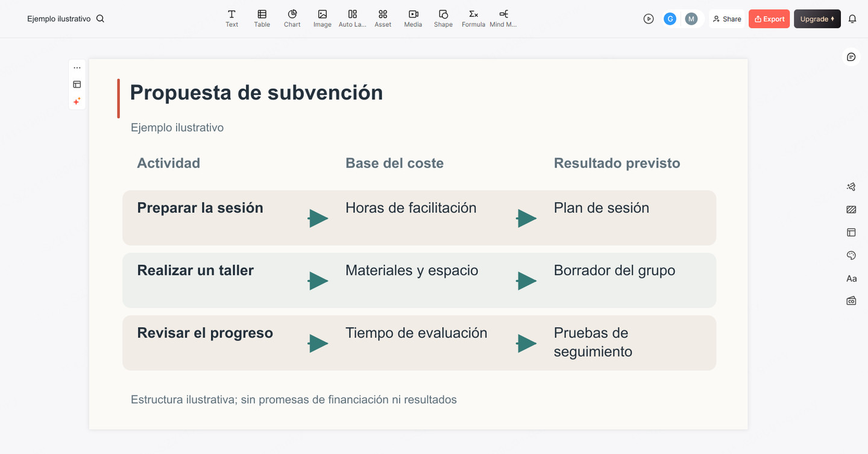Open the Chart tool
Viewport: 868px width, 454px height.
292,19
